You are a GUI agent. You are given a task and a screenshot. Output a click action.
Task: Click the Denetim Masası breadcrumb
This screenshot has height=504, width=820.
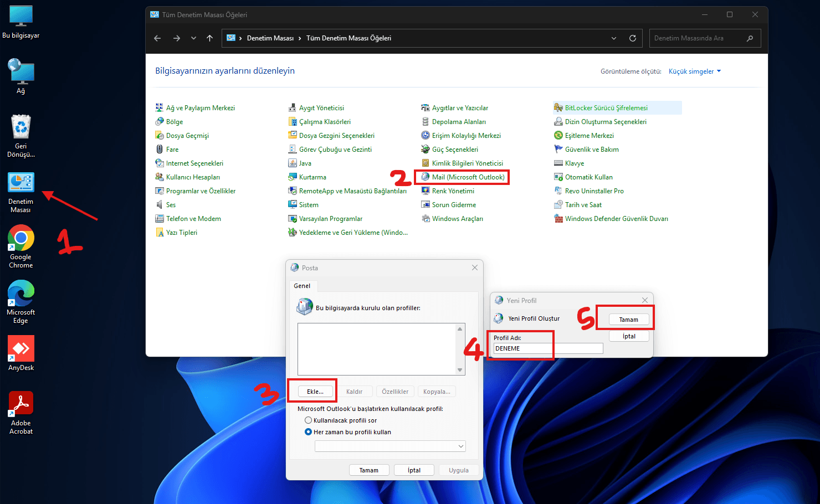click(x=270, y=38)
